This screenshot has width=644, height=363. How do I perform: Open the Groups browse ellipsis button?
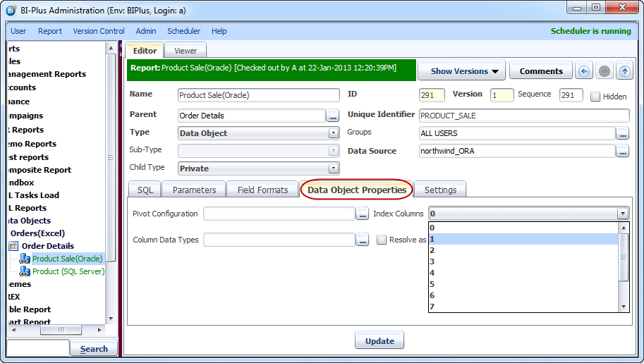(622, 133)
